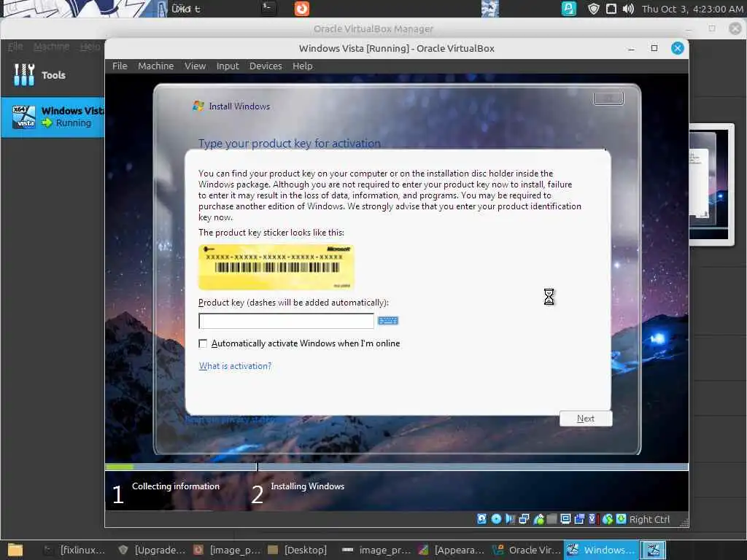Select the Tools icon in VirtualBox Manager
The width and height of the screenshot is (747, 560).
click(x=24, y=75)
